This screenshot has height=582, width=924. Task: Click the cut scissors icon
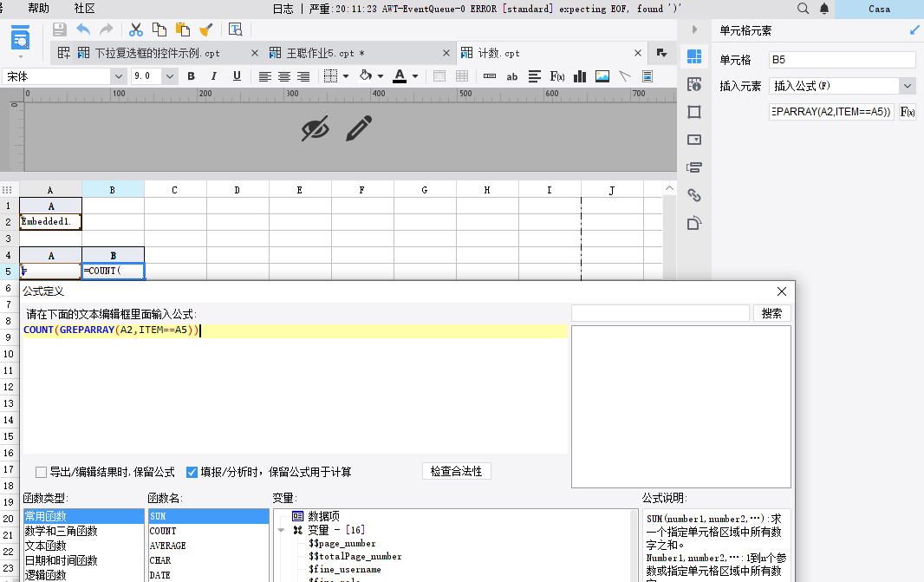coord(136,29)
